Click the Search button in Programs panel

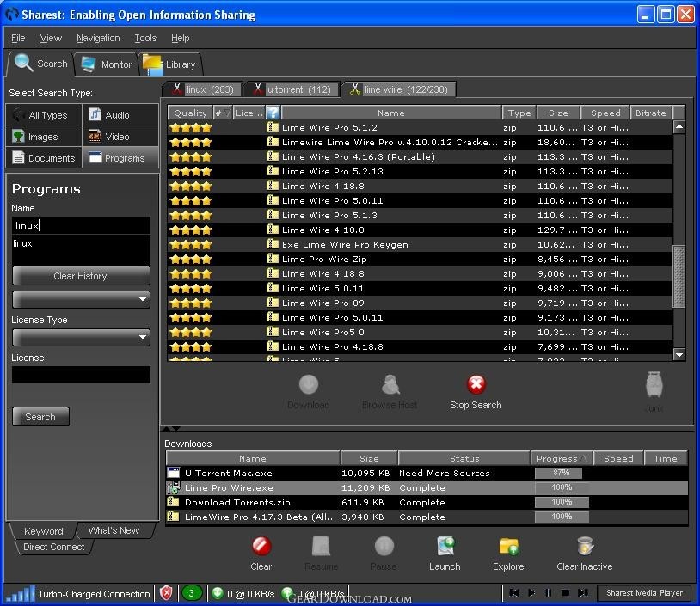point(40,416)
